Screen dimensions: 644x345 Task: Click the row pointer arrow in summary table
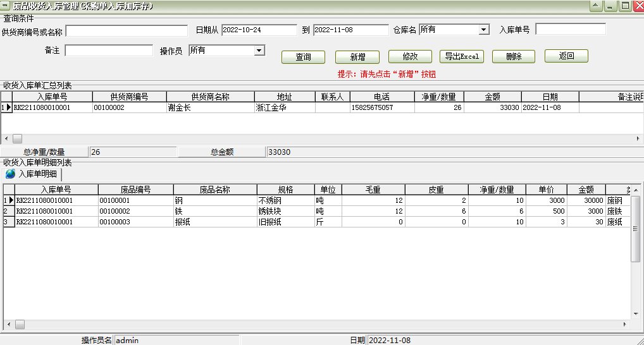(x=9, y=107)
